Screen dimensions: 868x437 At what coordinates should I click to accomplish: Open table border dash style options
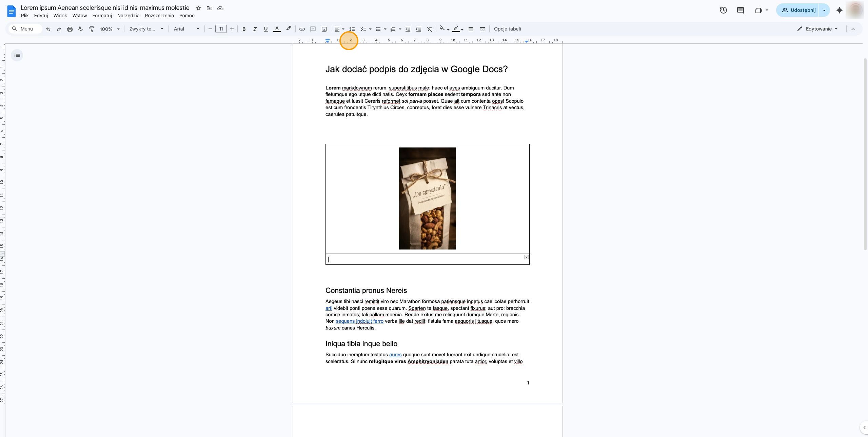point(482,29)
